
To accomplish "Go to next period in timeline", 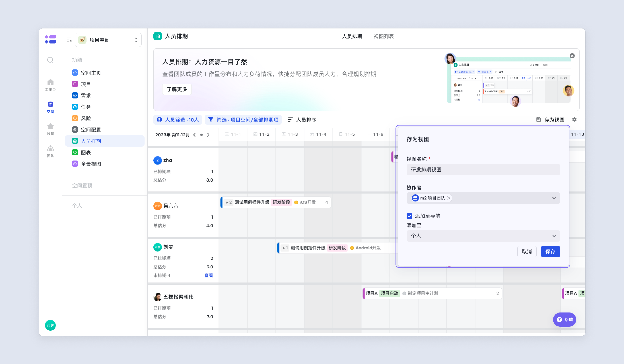I will click(208, 135).
